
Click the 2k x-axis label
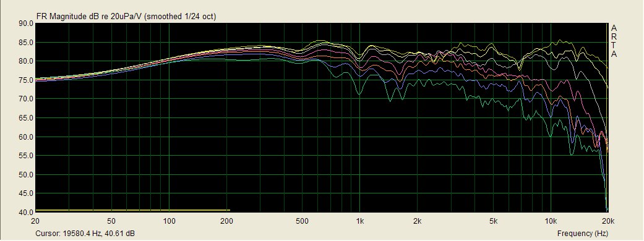[x=418, y=221]
